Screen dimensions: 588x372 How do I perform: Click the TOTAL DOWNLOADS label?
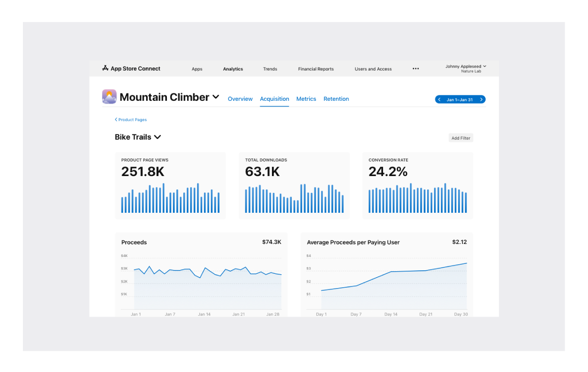pyautogui.click(x=266, y=160)
